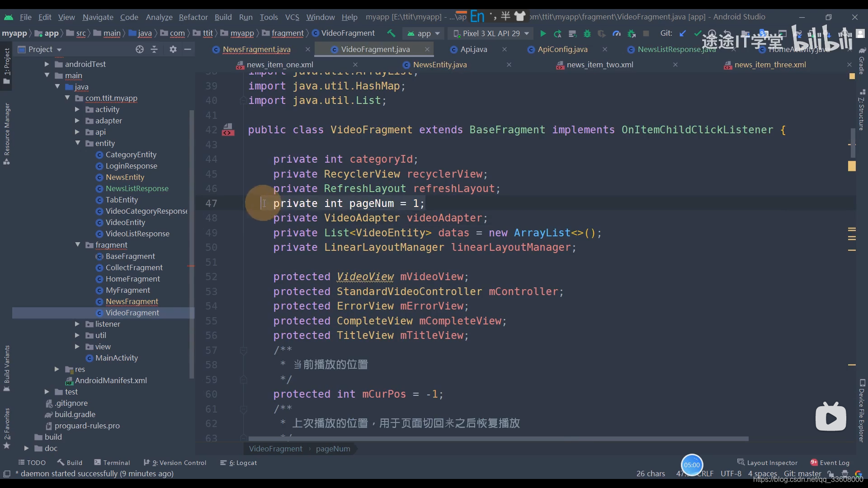
Task: Close the Api.java tab
Action: tap(505, 49)
